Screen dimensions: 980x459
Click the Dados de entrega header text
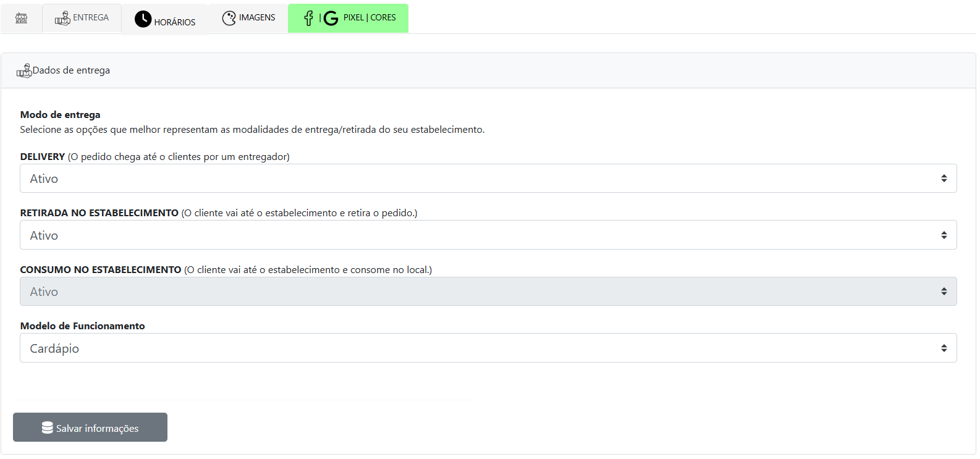71,70
